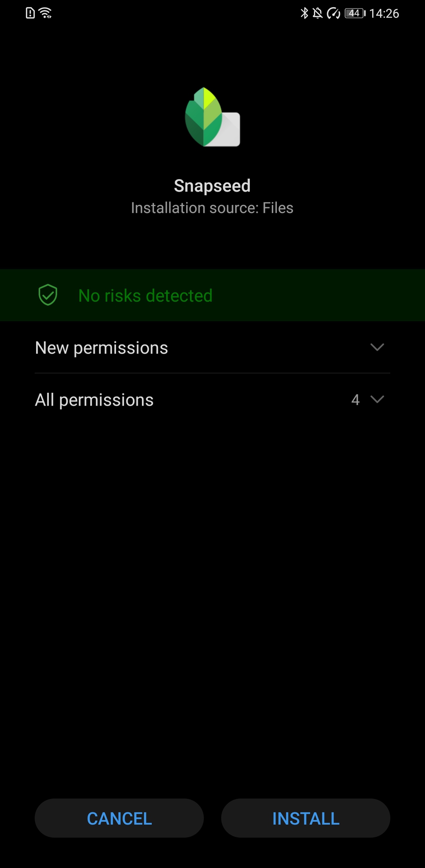425x868 pixels.
Task: Expand New permissions with its chevron
Action: (377, 347)
